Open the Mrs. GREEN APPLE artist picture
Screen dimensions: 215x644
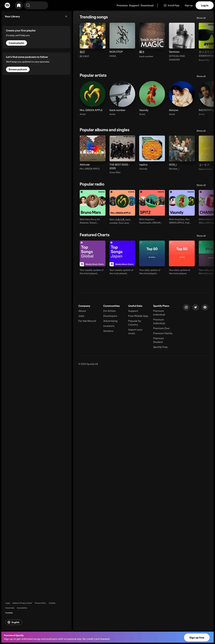click(93, 94)
